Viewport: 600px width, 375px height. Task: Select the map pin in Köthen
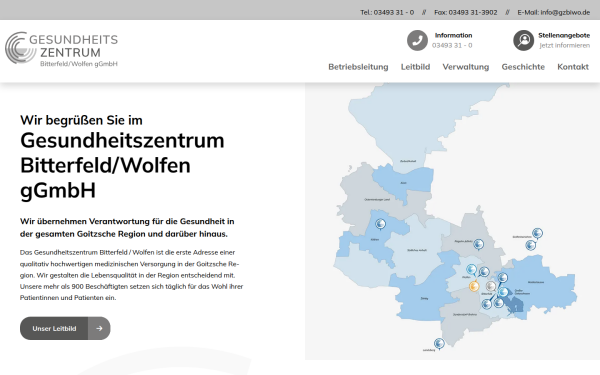click(380, 224)
